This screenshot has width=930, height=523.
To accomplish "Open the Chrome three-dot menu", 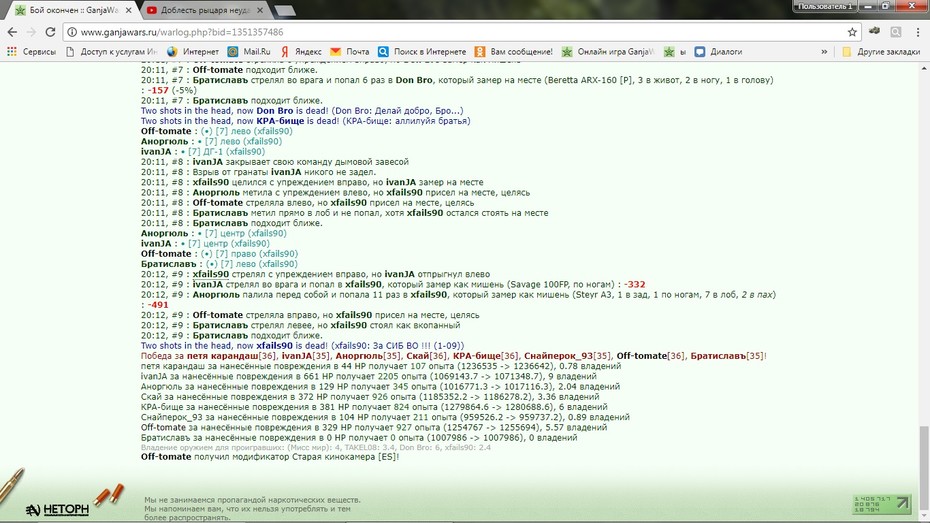I will click(918, 32).
